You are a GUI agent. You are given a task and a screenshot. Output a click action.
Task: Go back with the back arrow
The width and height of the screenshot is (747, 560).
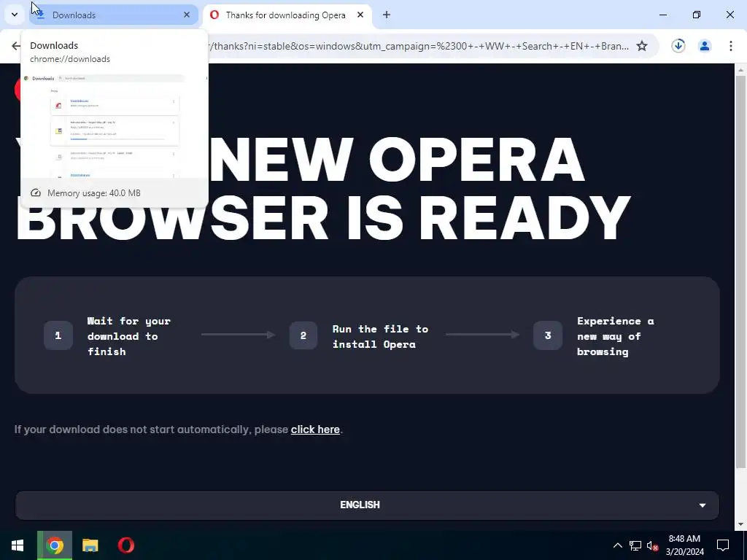[x=16, y=46]
